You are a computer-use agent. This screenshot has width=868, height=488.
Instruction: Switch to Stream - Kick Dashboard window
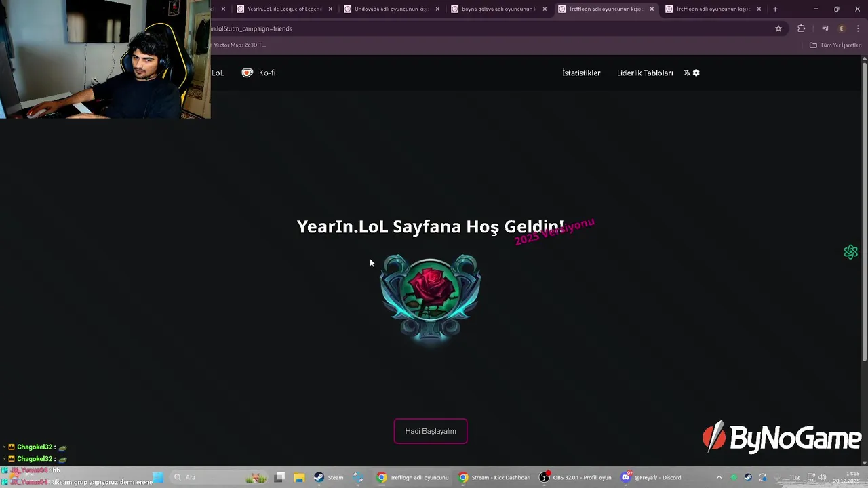click(x=494, y=477)
